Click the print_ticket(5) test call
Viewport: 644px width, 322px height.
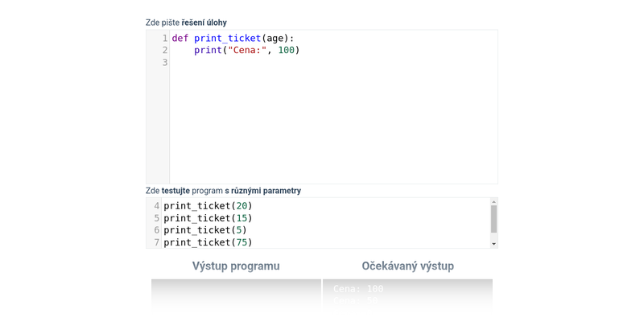204,230
